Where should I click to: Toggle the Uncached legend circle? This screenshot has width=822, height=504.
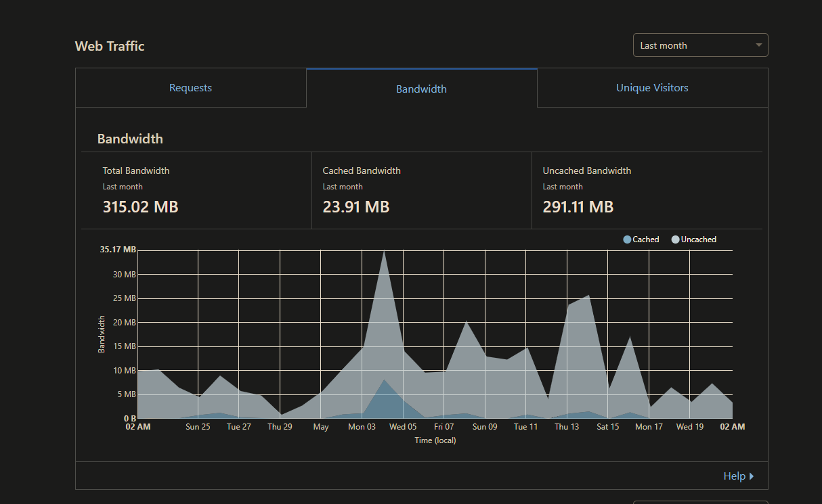(x=675, y=239)
